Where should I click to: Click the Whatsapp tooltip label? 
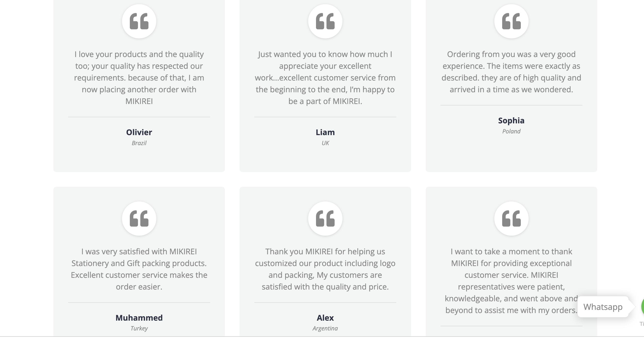(x=603, y=307)
